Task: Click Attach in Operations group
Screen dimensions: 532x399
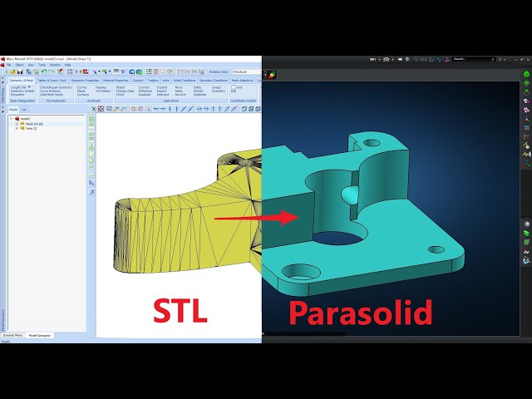Action: tap(121, 87)
